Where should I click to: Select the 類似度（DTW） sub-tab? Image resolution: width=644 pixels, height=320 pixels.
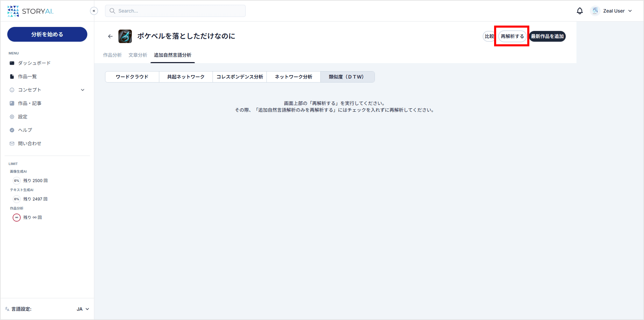click(x=348, y=77)
